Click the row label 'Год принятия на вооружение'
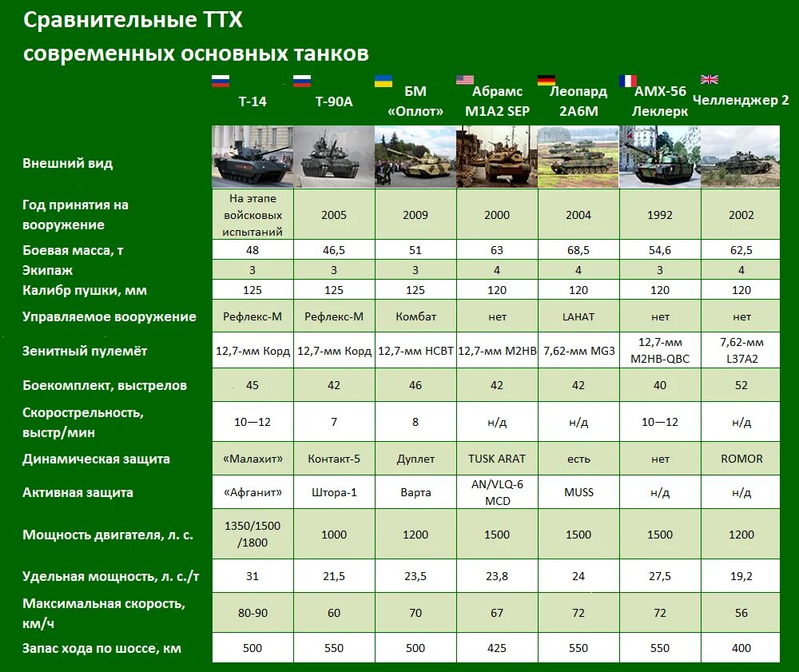Viewport: 799px width, 672px height. [x=75, y=214]
